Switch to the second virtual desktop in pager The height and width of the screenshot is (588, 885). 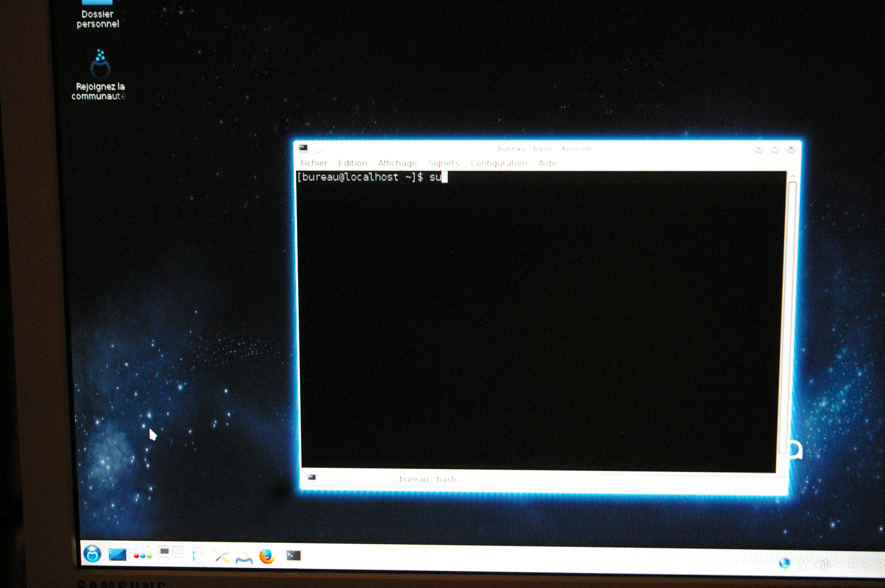tap(177, 550)
